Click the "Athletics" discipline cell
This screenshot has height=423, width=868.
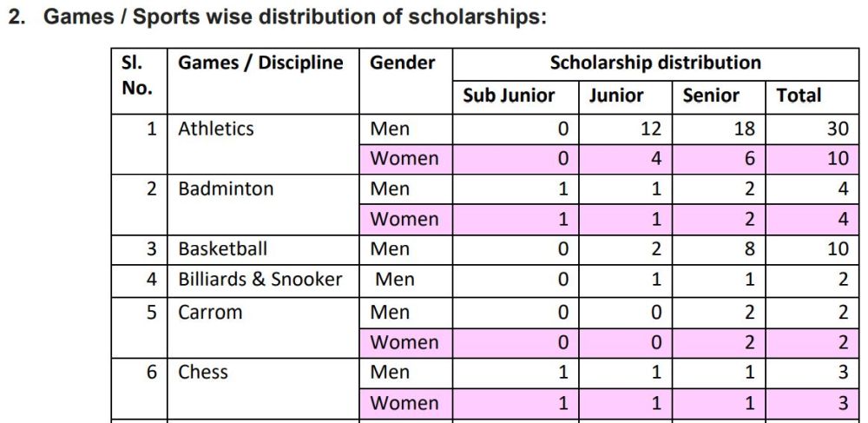[x=216, y=129]
